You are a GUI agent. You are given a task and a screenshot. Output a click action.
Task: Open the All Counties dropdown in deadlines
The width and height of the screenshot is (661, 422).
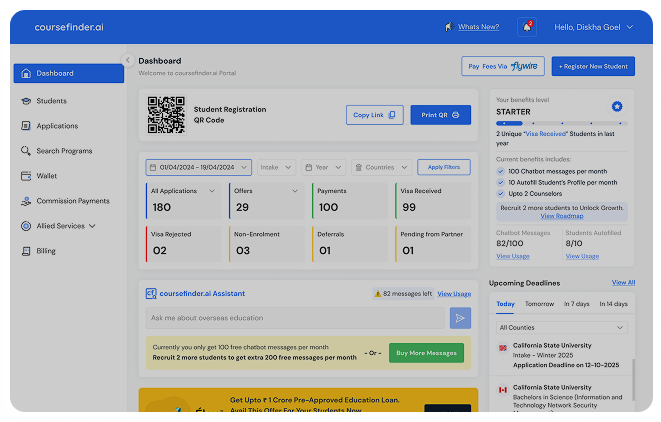click(x=562, y=328)
